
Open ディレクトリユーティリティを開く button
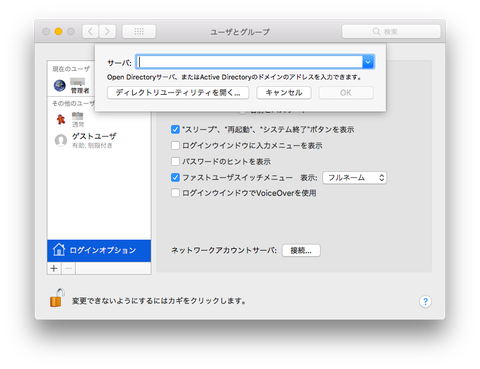click(x=178, y=93)
